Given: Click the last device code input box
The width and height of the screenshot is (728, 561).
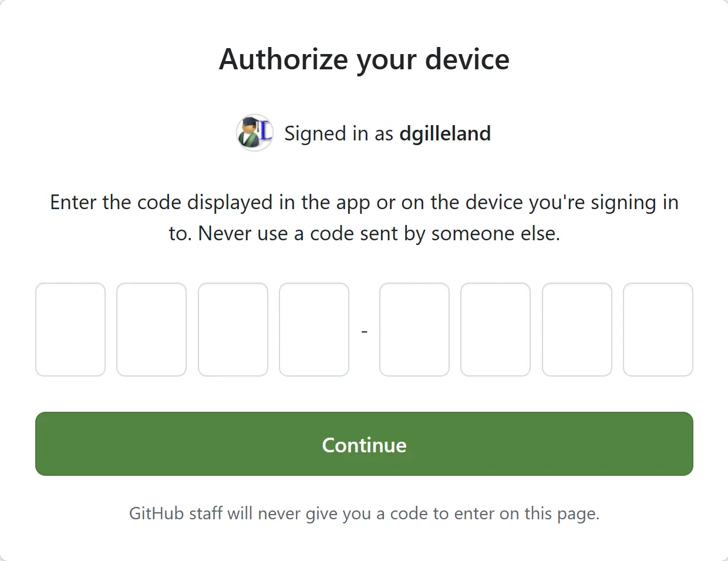Looking at the screenshot, I should click(x=658, y=329).
